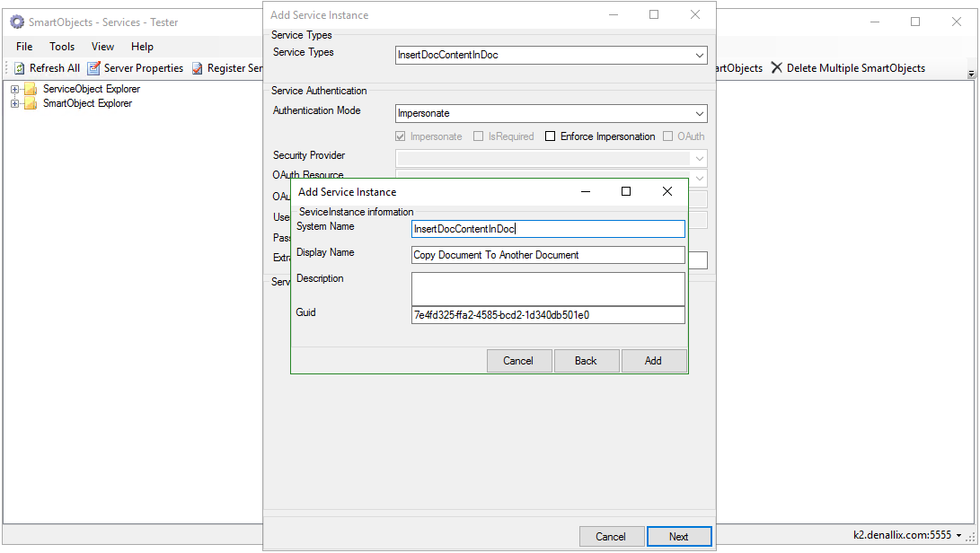980x553 pixels.
Task: Enable the Enforce Impersonation checkbox
Action: point(551,136)
